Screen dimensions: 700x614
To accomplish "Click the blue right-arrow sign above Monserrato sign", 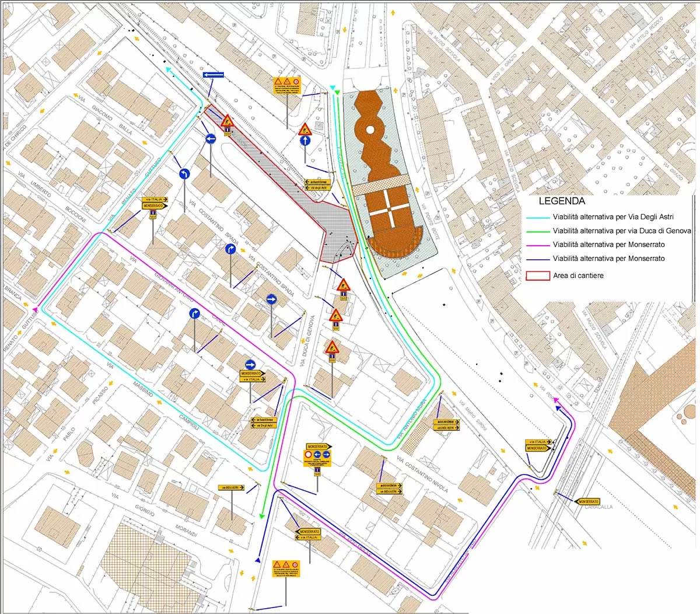I will [x=251, y=364].
